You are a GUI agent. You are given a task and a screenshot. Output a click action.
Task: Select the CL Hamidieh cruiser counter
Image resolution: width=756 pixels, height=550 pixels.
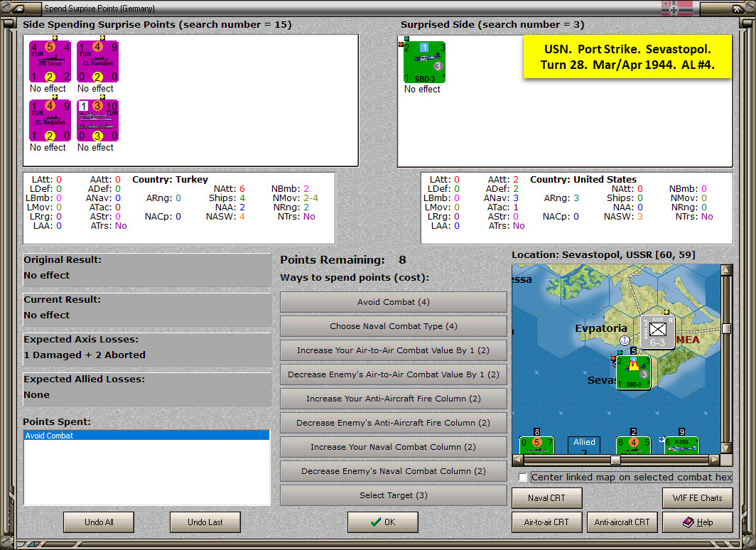[x=97, y=62]
